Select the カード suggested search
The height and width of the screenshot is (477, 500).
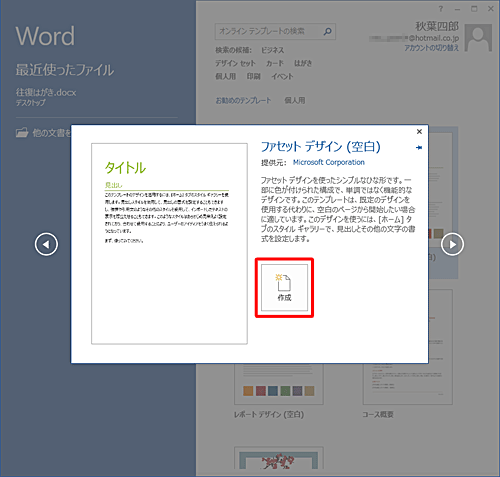tap(275, 63)
